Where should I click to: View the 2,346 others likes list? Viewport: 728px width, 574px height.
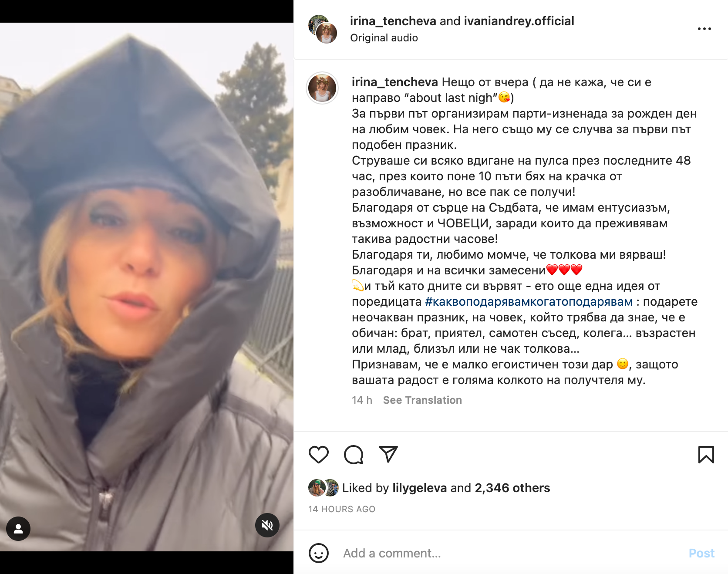pos(512,488)
